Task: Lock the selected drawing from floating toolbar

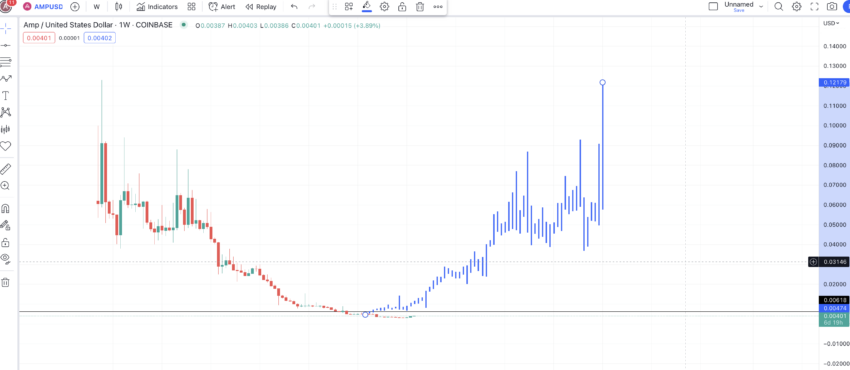Action: click(x=402, y=7)
